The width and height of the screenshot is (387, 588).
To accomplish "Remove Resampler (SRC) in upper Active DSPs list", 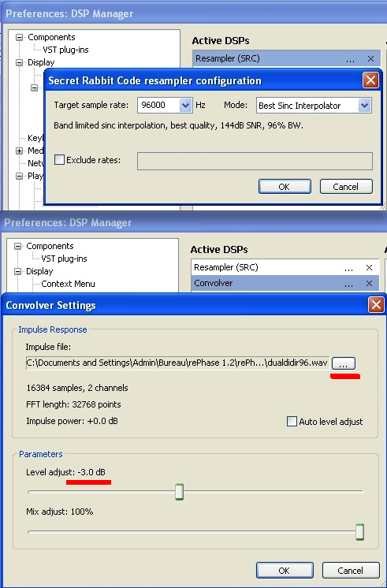I will coord(370,59).
